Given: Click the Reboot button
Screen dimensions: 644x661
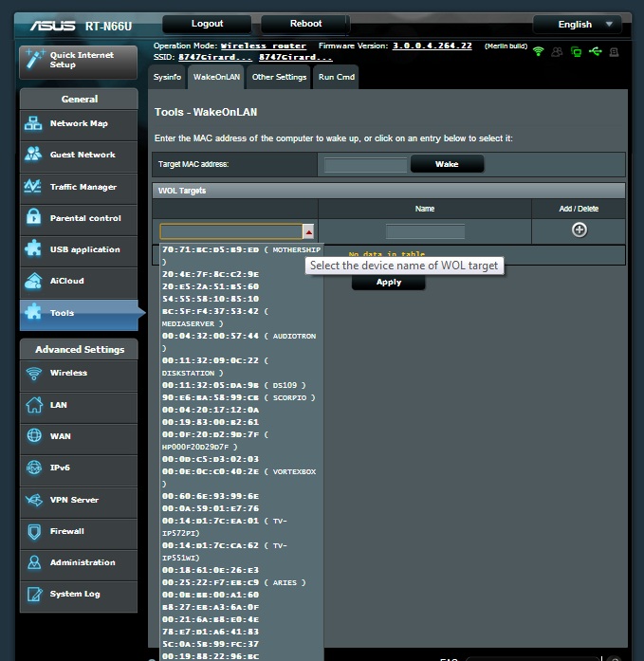Looking at the screenshot, I should (305, 24).
